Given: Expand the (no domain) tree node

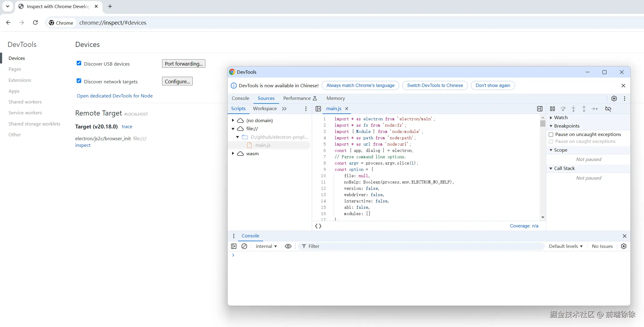Looking at the screenshot, I should 233,120.
